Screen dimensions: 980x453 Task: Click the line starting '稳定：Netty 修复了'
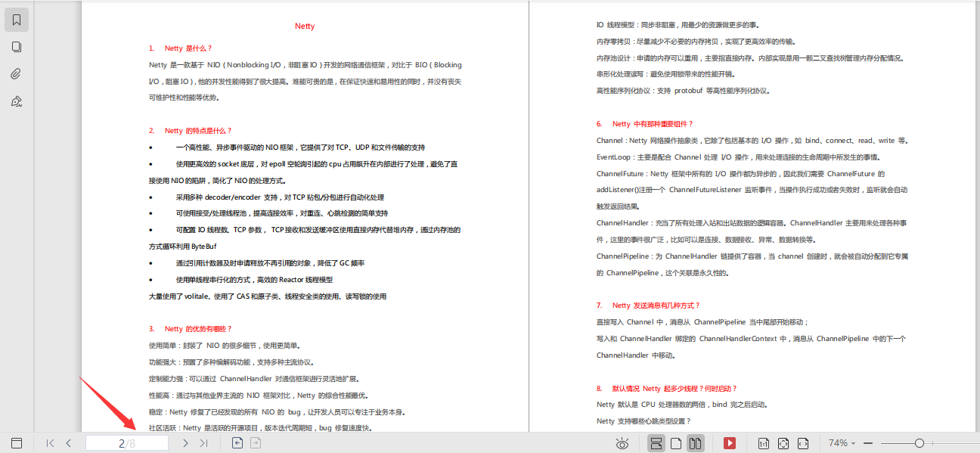(277, 412)
